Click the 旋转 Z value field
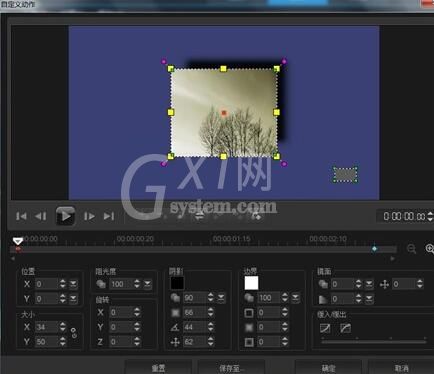The width and height of the screenshot is (434, 374). pos(121,342)
